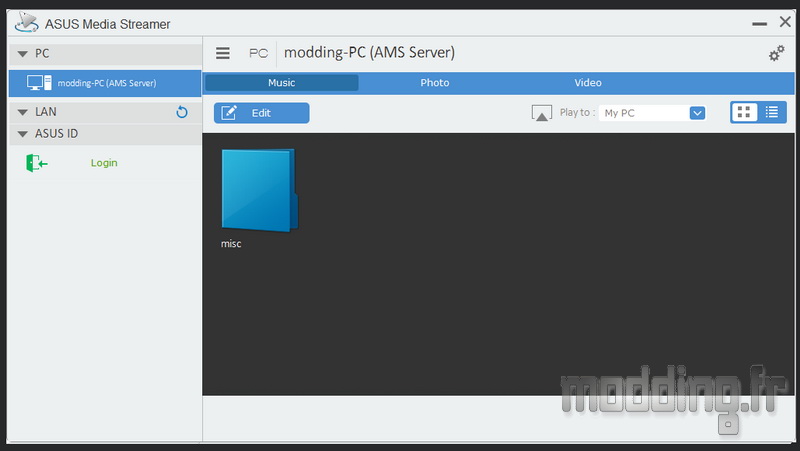The image size is (800, 451).
Task: Minimize the ASUS Media Streamer window
Action: click(x=759, y=24)
